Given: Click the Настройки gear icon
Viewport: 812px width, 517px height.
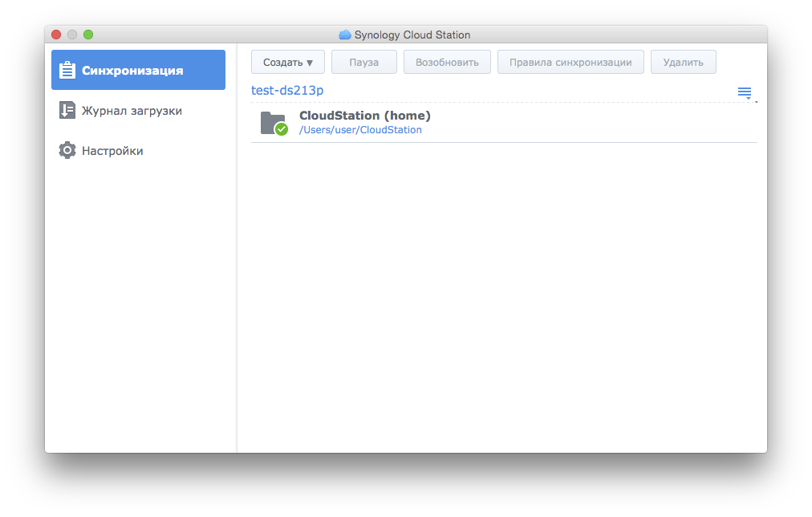Looking at the screenshot, I should tap(67, 150).
